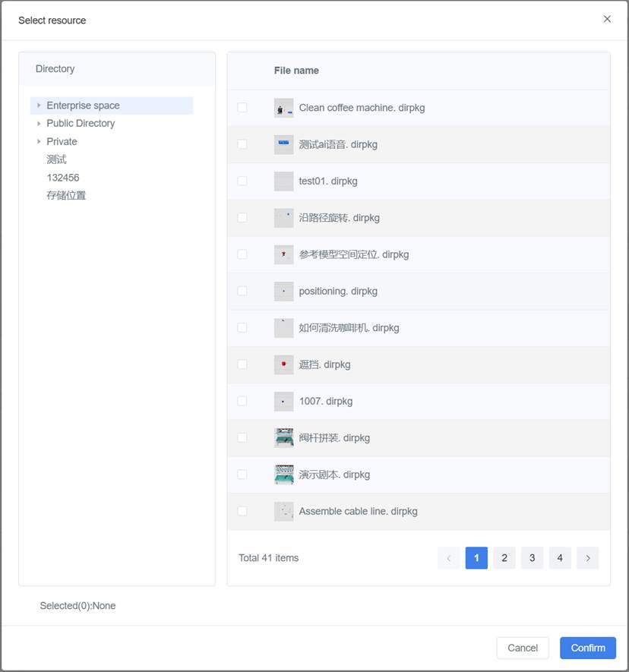This screenshot has width=629, height=672.
Task: Open page 2 of the file list
Action: point(504,558)
